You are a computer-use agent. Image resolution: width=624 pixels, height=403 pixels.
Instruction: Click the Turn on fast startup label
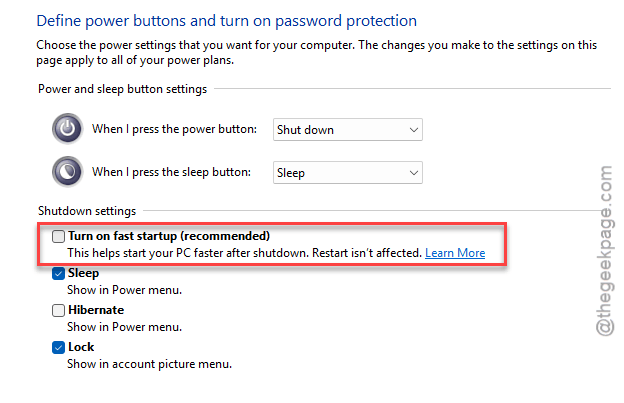169,236
